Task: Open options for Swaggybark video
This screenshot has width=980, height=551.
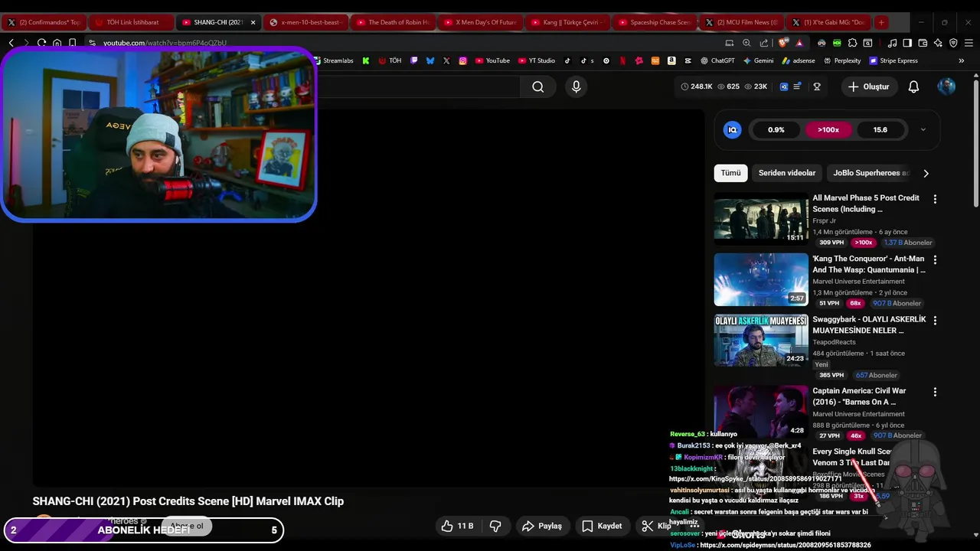Action: pyautogui.click(x=935, y=320)
